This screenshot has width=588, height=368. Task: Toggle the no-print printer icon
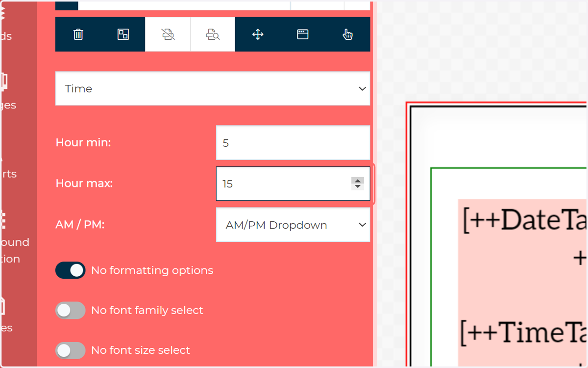coord(168,34)
